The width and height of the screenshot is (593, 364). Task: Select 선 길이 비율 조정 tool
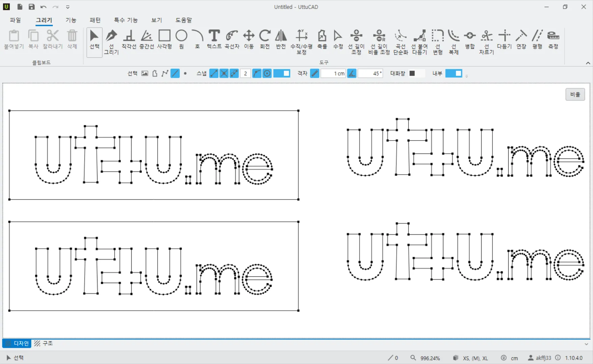[x=379, y=42]
